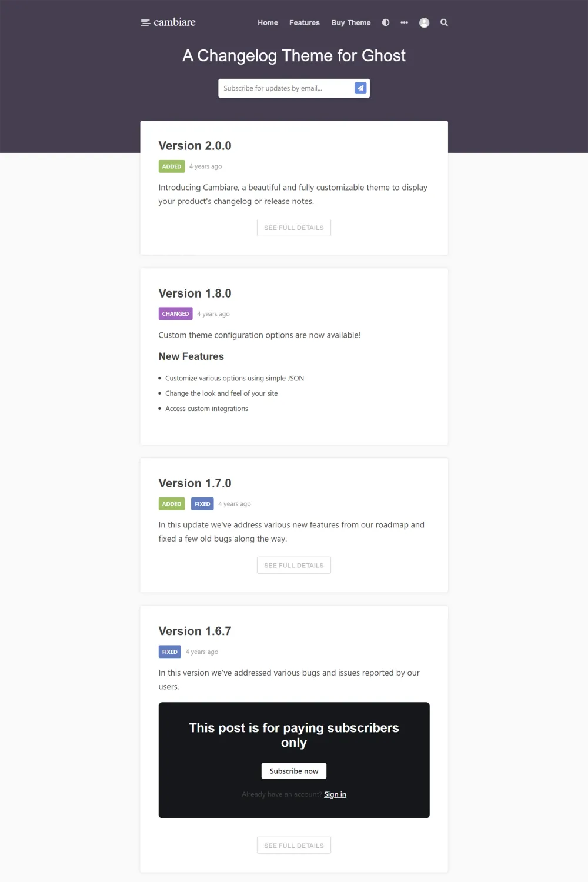Screen dimensions: 588x882
Task: Click ADDED tag on Version 2.0.0
Action: pos(172,166)
